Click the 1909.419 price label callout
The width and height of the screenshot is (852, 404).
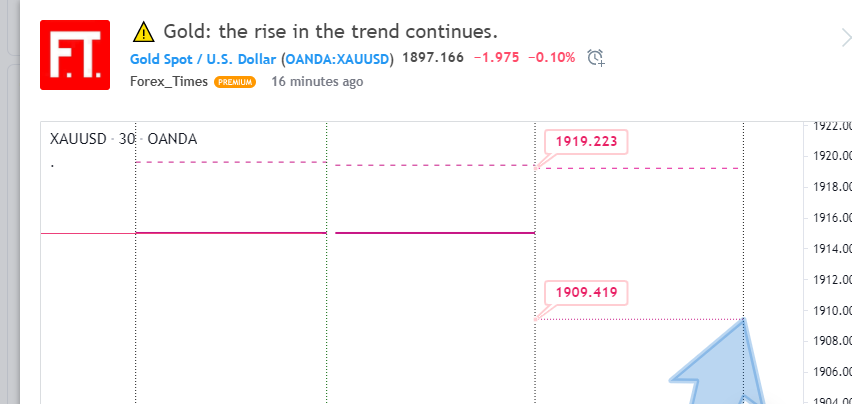[585, 294]
